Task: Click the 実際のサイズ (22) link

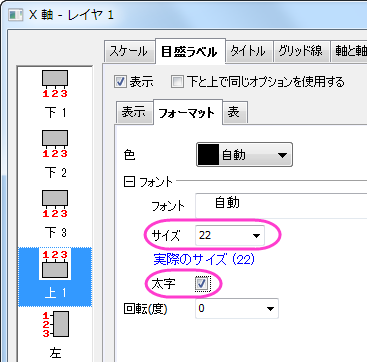Action: tap(204, 259)
